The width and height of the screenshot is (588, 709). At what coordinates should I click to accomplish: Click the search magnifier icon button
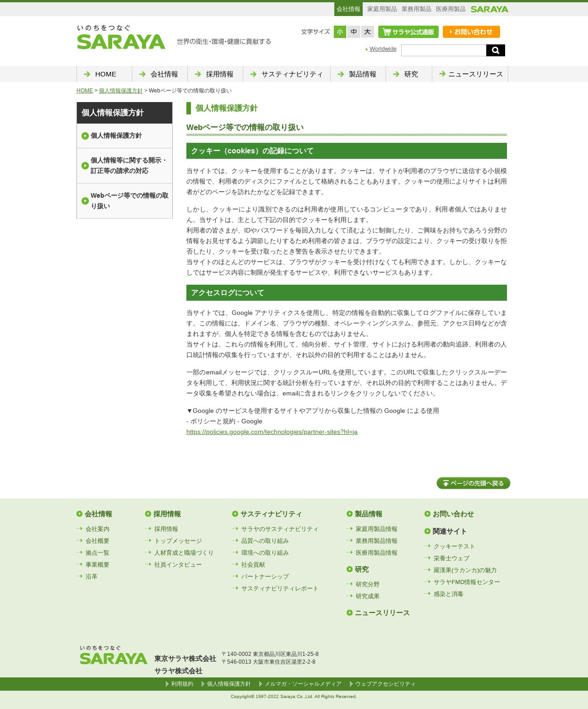[x=495, y=50]
